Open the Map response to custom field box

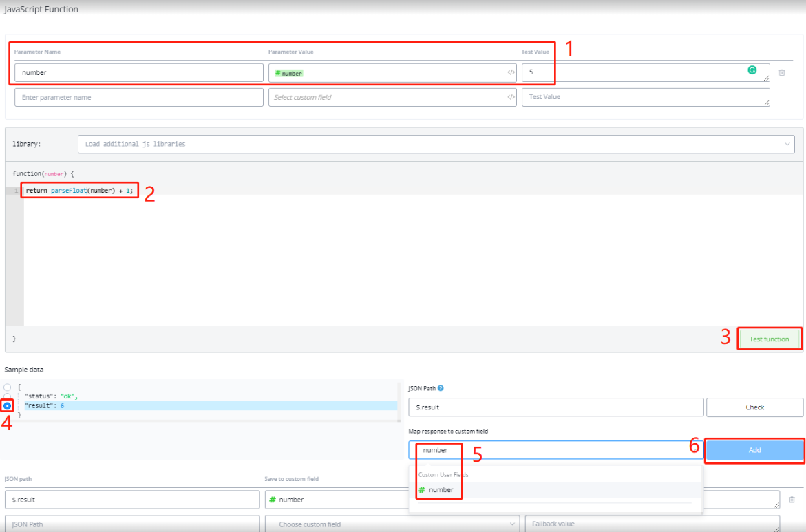point(555,450)
